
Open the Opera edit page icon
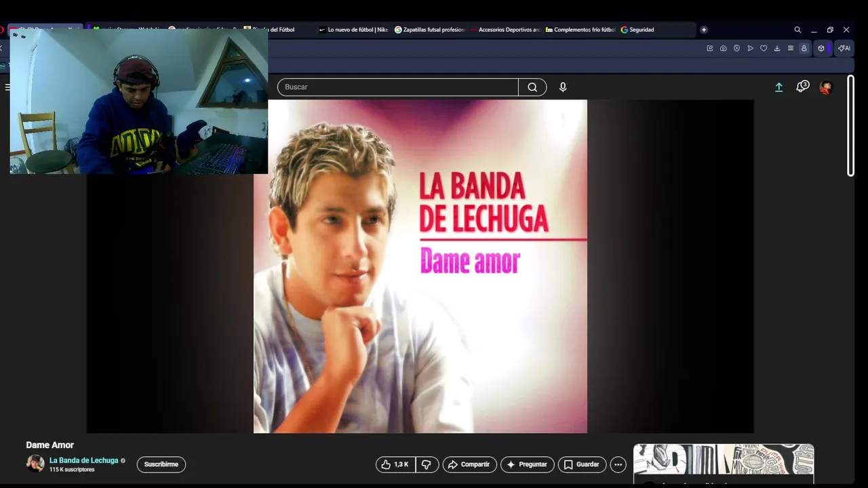click(x=710, y=48)
